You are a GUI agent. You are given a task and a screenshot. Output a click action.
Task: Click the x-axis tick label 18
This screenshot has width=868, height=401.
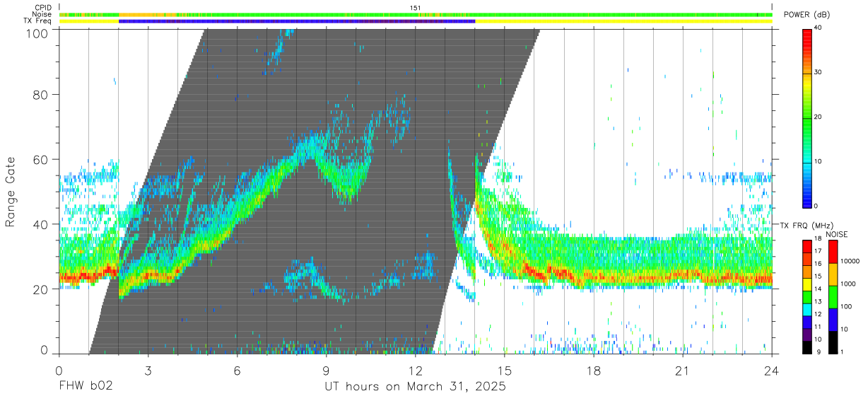(x=594, y=371)
